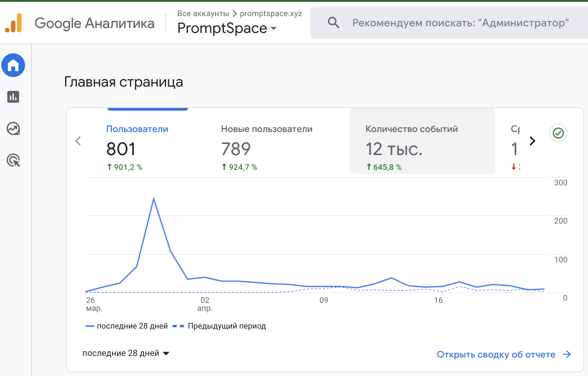
Task: Open the Reports bar chart icon
Action: (13, 97)
